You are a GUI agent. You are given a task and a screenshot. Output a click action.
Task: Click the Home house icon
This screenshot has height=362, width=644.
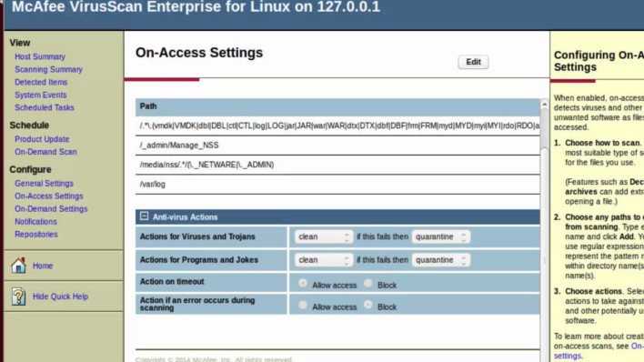tap(18, 266)
